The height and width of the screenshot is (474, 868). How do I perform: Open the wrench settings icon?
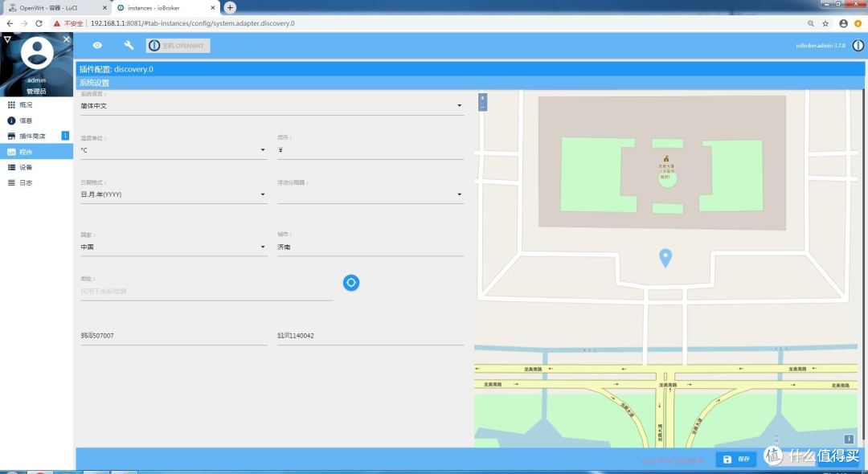click(129, 46)
